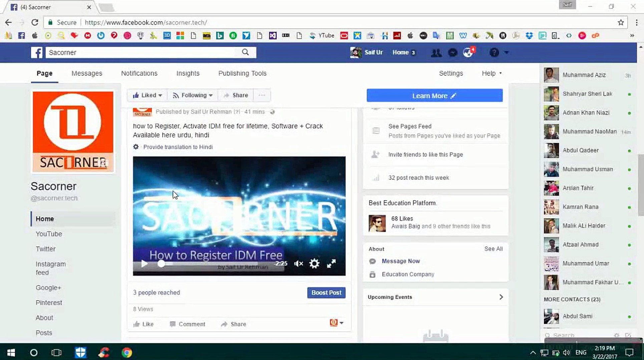This screenshot has height=360, width=644.
Task: Expand the video to fullscreen
Action: coord(331,264)
